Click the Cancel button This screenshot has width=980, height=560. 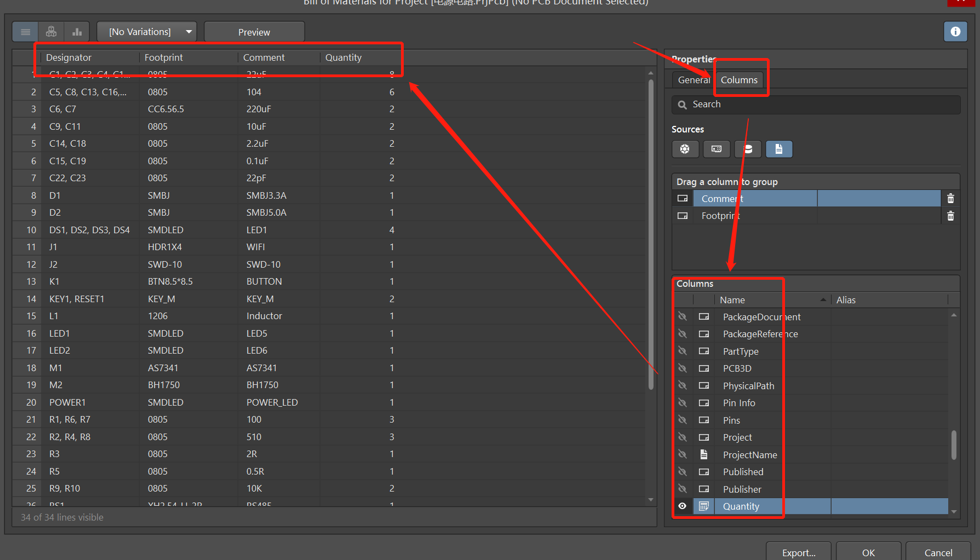click(938, 552)
